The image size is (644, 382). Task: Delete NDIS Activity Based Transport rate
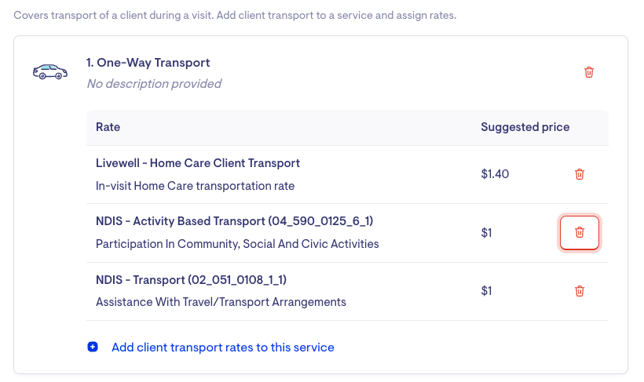pyautogui.click(x=579, y=232)
